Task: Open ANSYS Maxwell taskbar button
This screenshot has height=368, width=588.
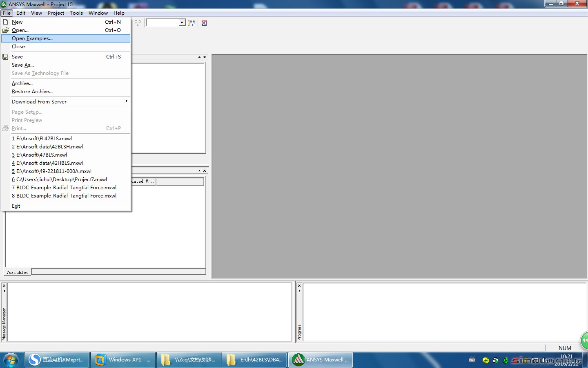Action: tap(321, 360)
